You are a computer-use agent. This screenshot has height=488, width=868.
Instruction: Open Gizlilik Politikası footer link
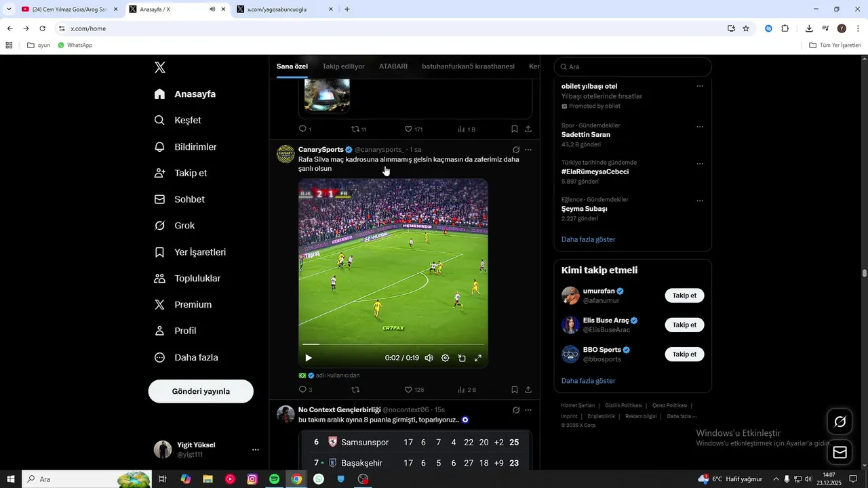coord(623,405)
